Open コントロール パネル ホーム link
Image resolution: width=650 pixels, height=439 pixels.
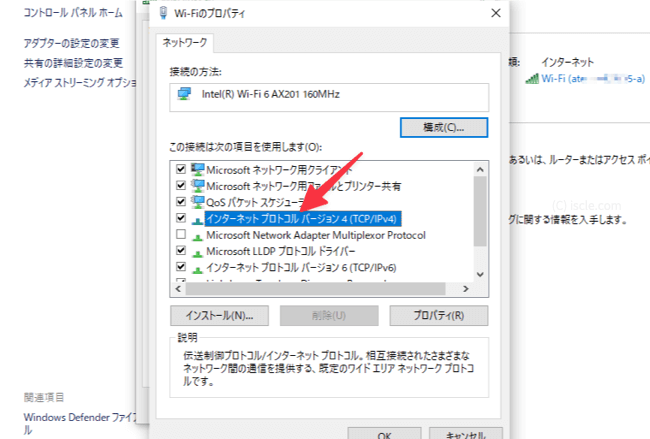73,13
